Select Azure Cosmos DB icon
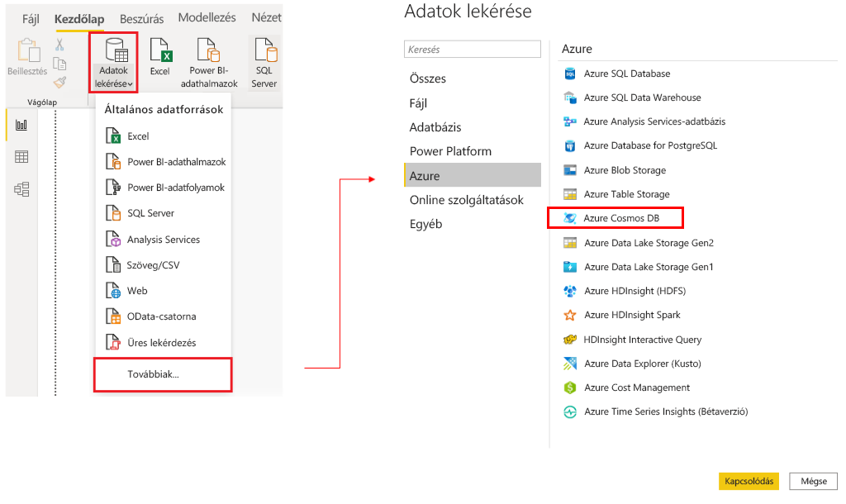This screenshot has width=846, height=504. (570, 218)
